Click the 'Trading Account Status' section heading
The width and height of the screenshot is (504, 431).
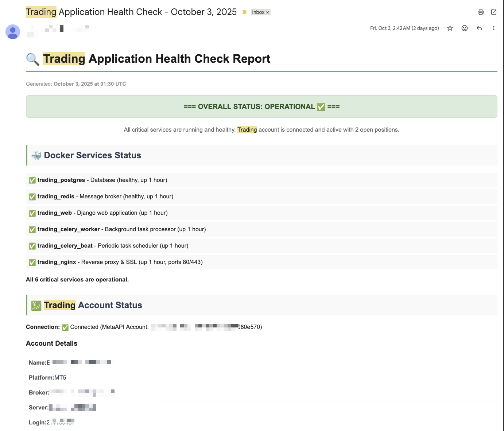261,305
